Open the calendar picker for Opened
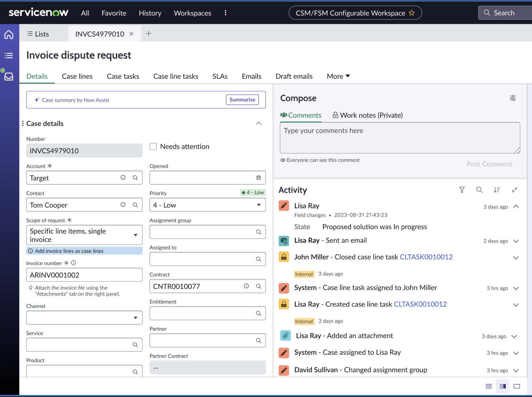The height and width of the screenshot is (397, 532). tap(258, 178)
